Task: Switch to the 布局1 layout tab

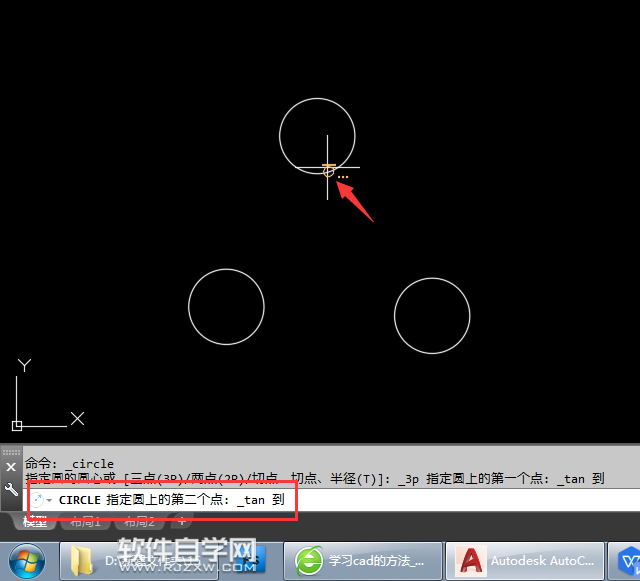Action: coord(85,521)
